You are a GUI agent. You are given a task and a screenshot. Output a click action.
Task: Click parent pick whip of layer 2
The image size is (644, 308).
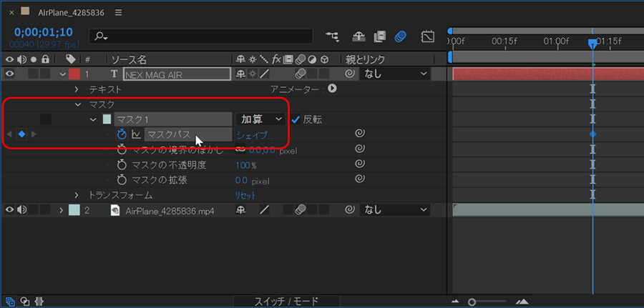pos(350,210)
